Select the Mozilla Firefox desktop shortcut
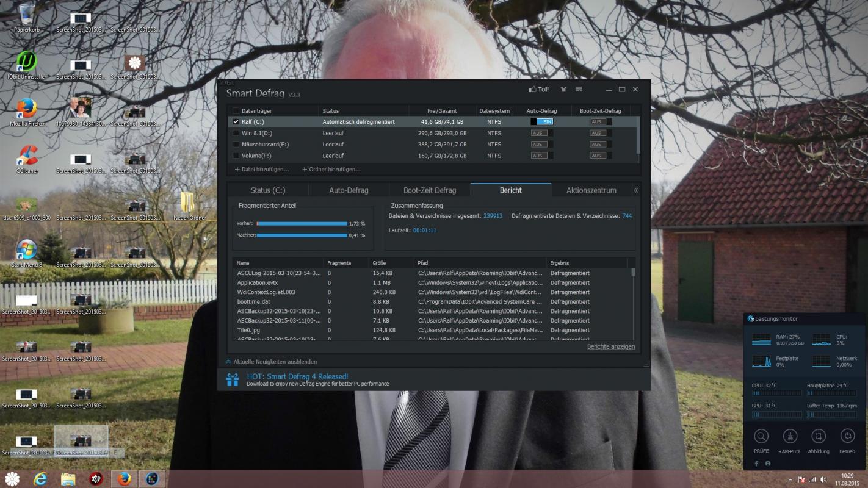This screenshot has height=488, width=868. [26, 112]
